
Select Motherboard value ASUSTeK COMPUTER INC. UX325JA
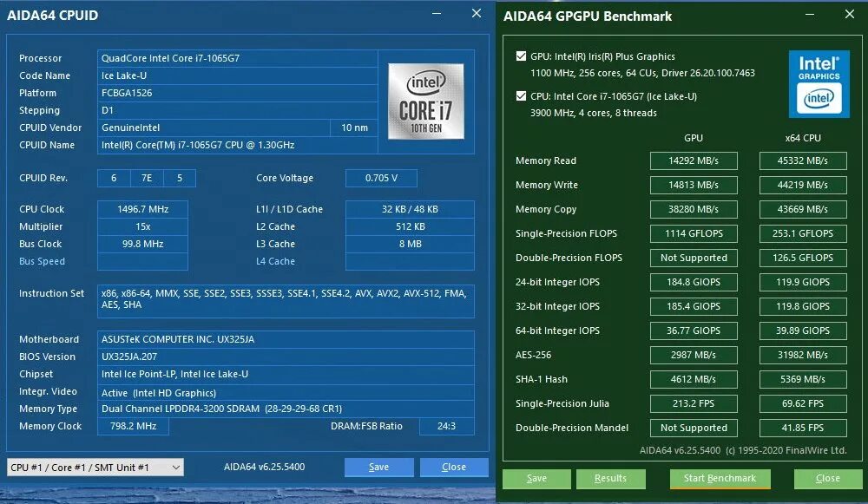point(286,339)
